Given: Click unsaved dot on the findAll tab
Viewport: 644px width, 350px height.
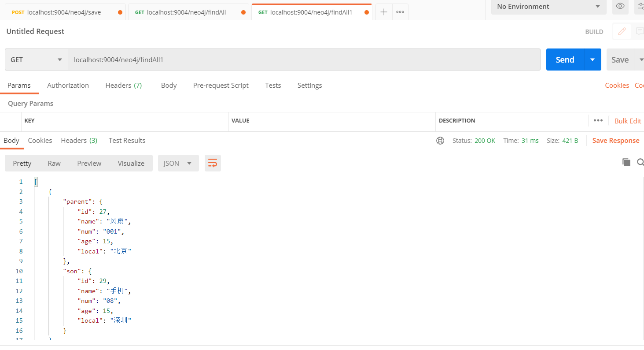Looking at the screenshot, I should click(x=243, y=12).
